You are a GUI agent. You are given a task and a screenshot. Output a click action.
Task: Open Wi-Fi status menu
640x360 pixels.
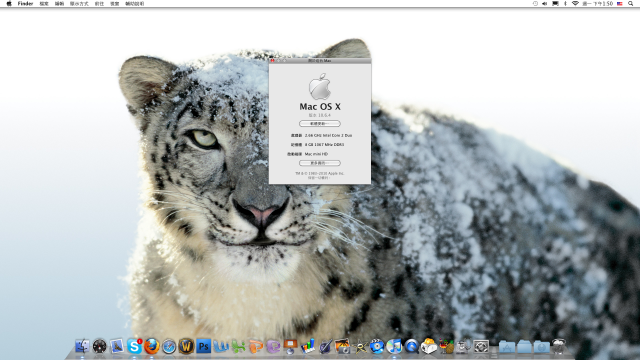(x=575, y=3)
